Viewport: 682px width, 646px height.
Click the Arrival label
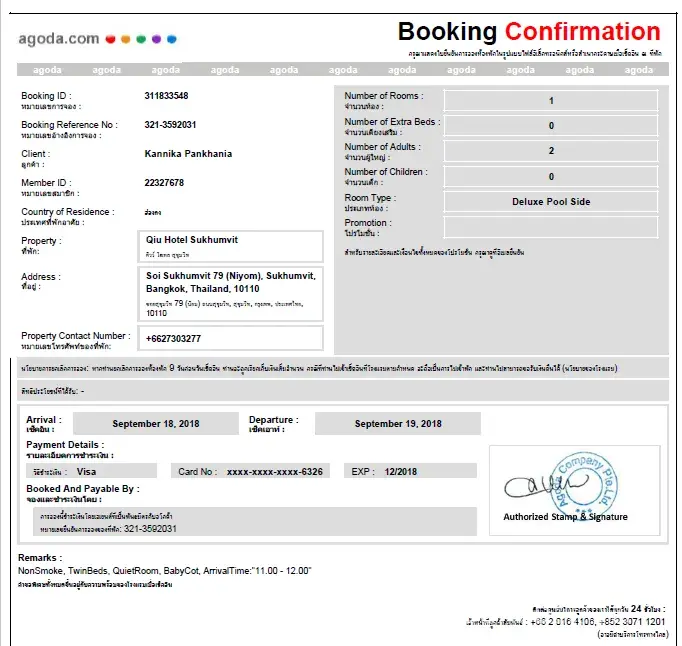coord(44,420)
